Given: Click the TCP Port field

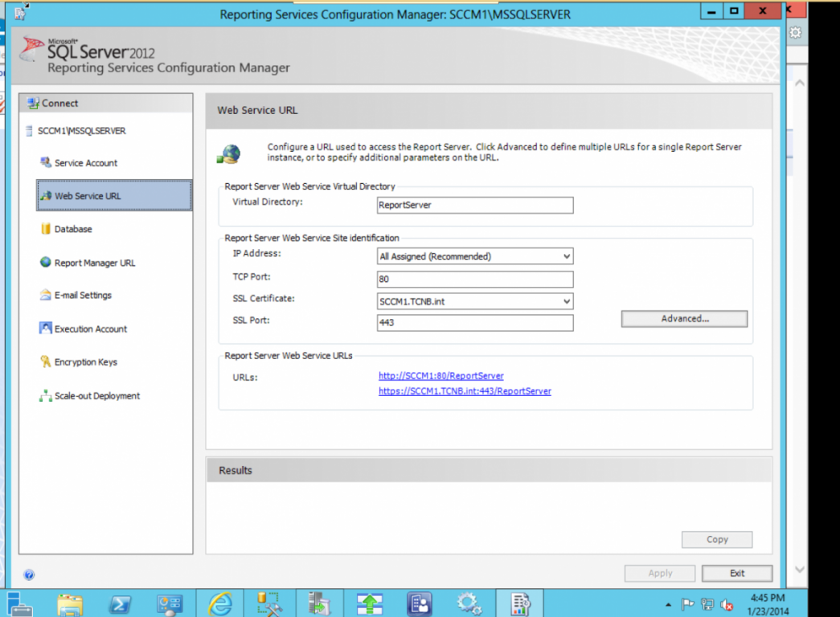Looking at the screenshot, I should pos(475,279).
